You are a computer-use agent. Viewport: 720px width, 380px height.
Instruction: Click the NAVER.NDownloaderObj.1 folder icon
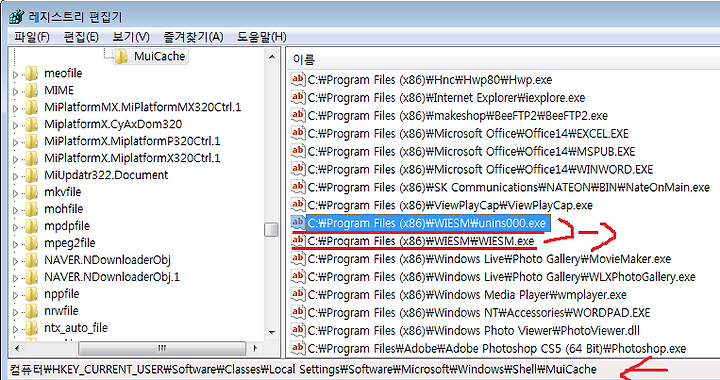click(x=31, y=277)
